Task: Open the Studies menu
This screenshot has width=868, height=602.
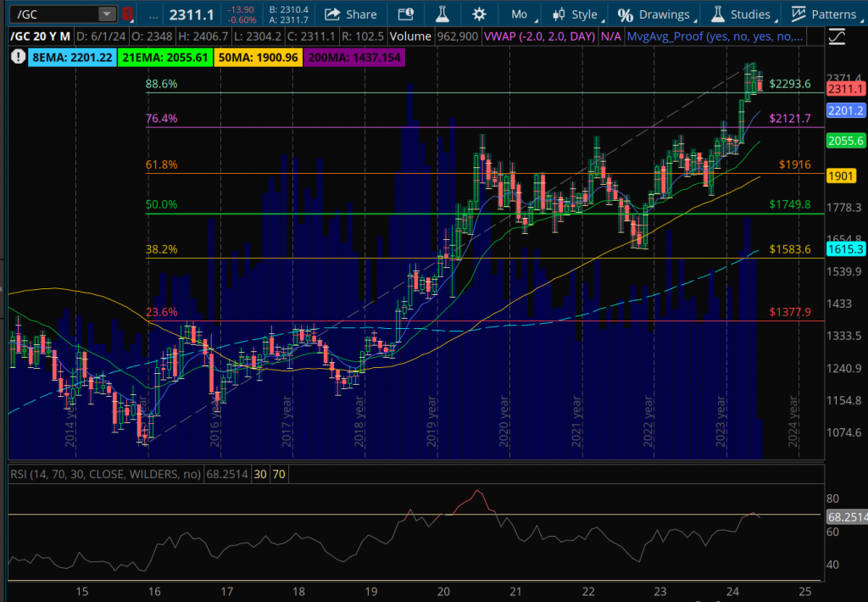Action: (x=743, y=14)
